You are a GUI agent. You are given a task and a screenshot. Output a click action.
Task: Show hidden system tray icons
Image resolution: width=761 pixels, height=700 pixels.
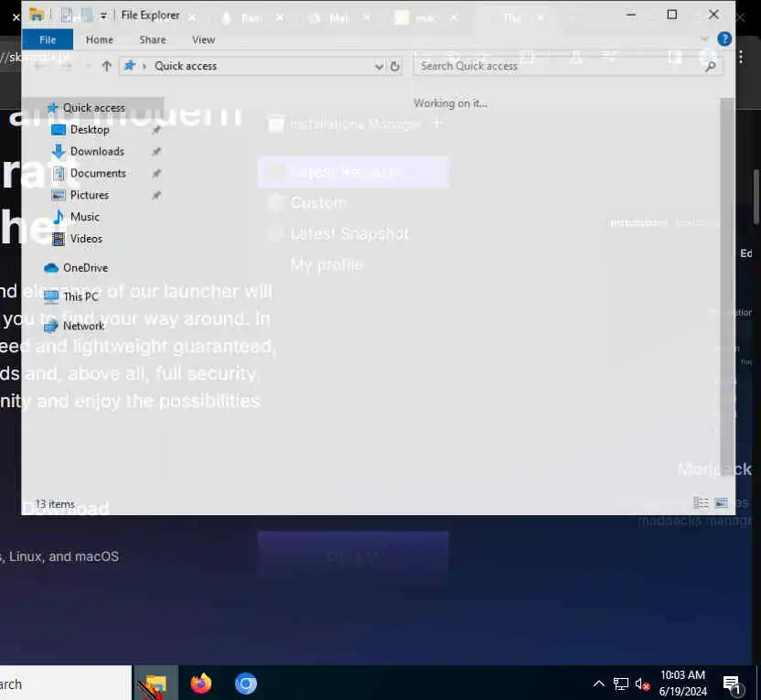tap(599, 684)
